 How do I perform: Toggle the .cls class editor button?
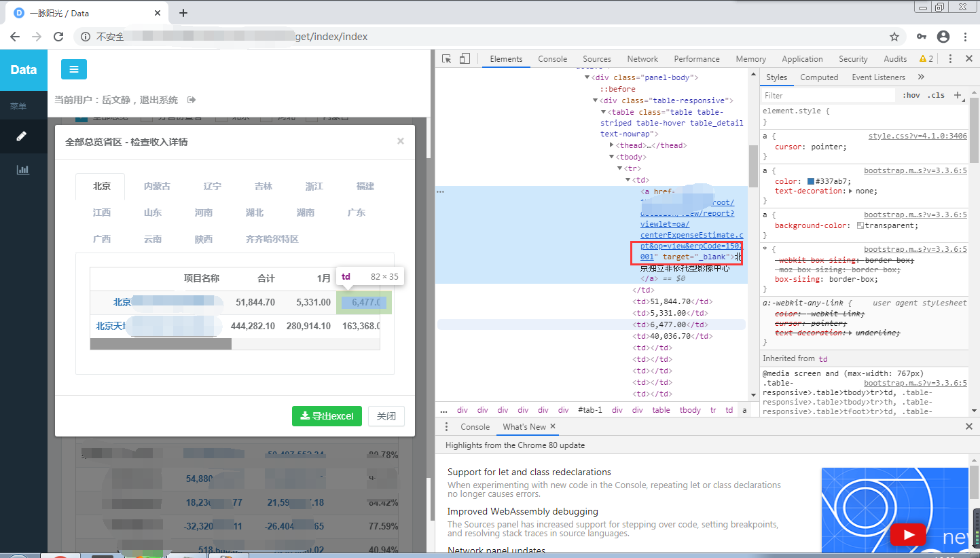click(x=937, y=95)
